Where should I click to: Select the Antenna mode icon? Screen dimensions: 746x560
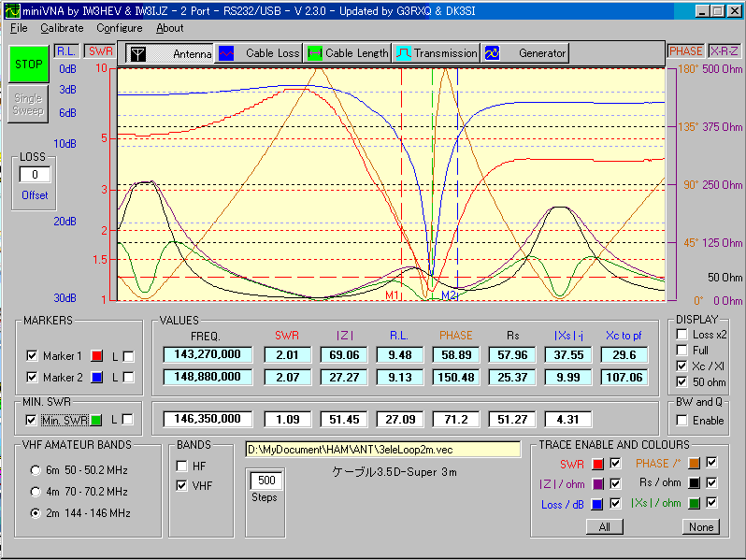pos(137,53)
